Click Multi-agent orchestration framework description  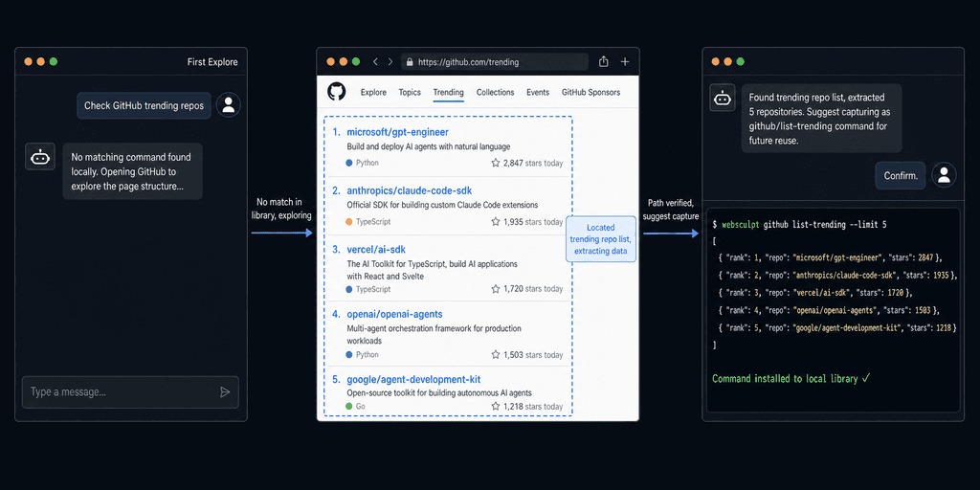pyautogui.click(x=434, y=334)
